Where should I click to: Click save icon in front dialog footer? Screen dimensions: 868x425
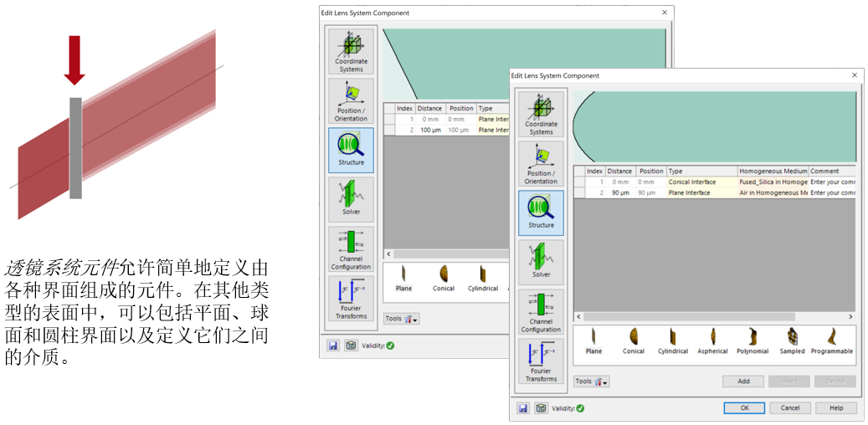click(523, 408)
